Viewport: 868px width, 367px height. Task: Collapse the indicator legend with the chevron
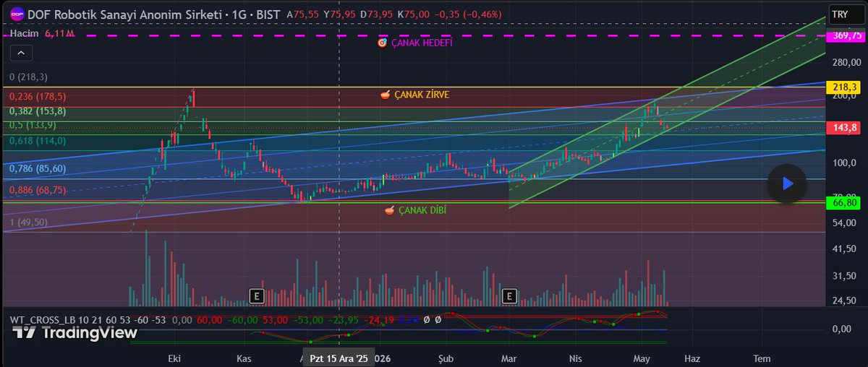20,53
